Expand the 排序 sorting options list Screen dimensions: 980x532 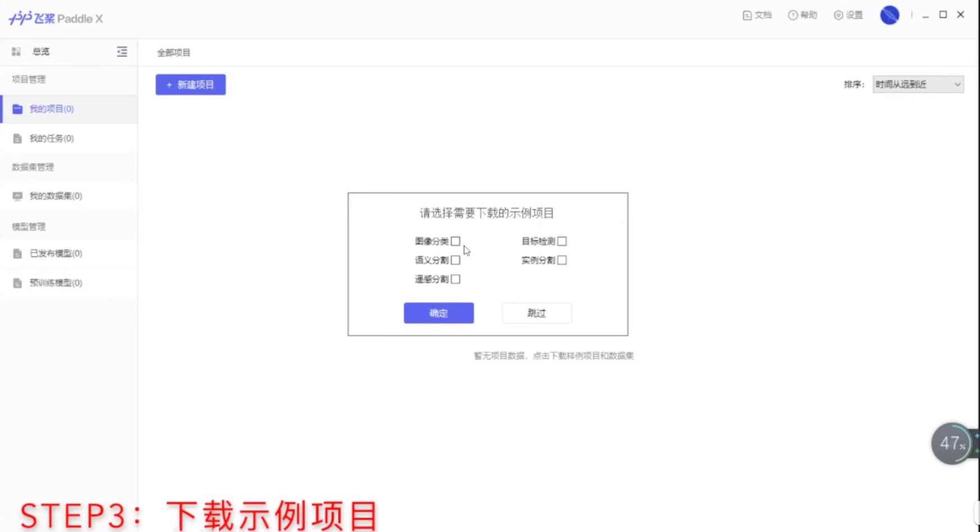pyautogui.click(x=918, y=84)
